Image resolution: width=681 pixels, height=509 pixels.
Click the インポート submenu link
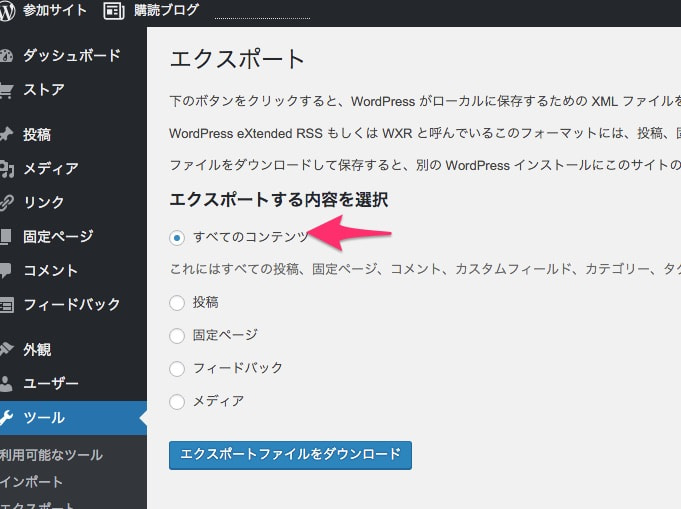[32, 482]
